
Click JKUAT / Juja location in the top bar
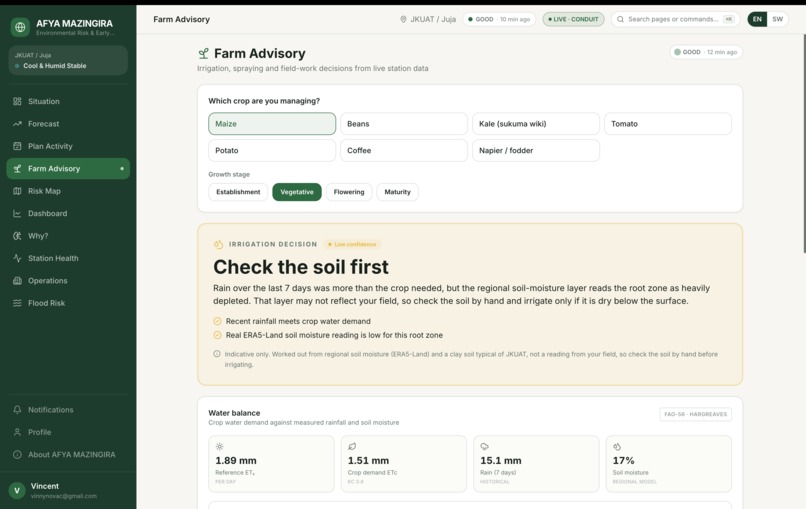click(x=428, y=19)
